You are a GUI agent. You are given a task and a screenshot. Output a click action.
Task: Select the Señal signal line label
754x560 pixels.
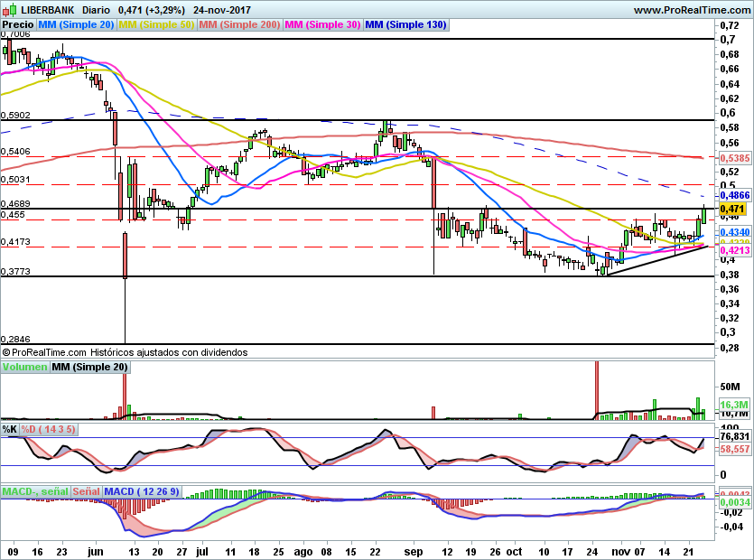87,491
